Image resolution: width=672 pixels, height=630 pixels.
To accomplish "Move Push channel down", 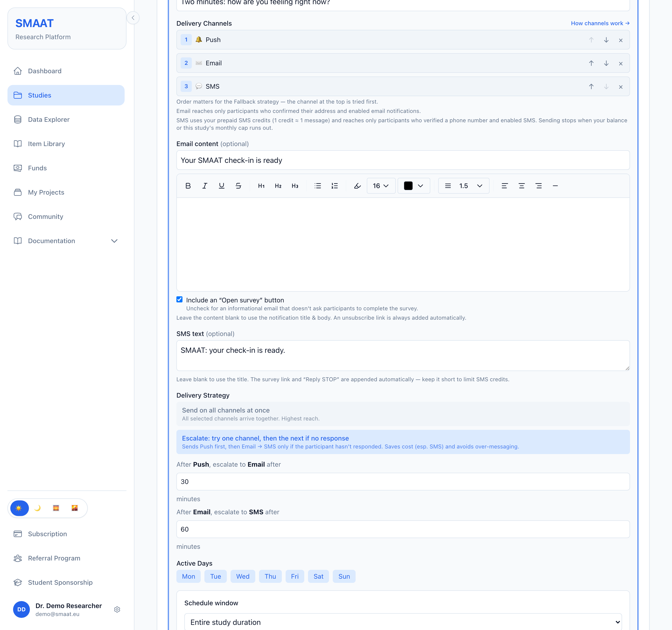I will coord(606,40).
